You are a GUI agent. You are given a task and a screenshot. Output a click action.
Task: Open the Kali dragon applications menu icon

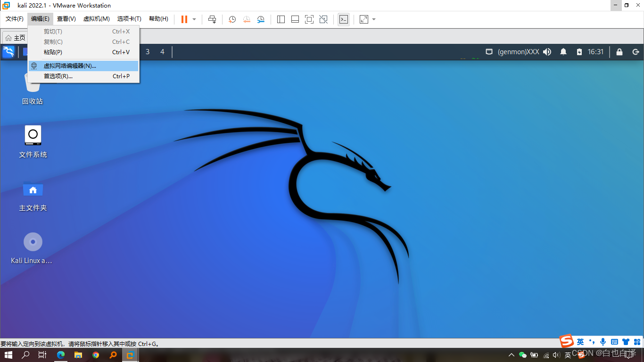(8, 52)
